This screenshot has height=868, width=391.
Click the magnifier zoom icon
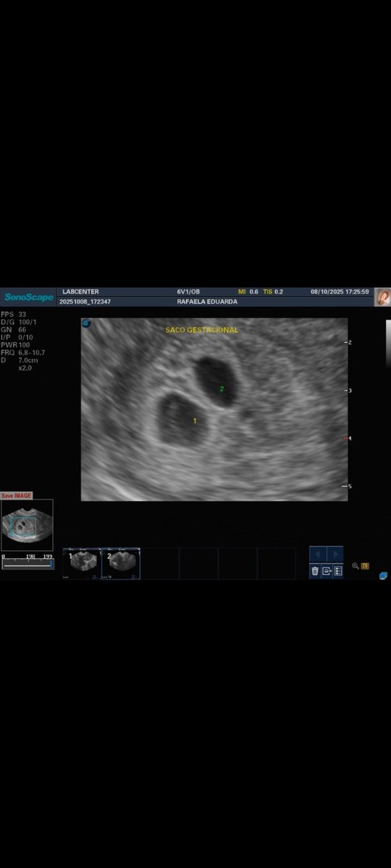point(356,566)
